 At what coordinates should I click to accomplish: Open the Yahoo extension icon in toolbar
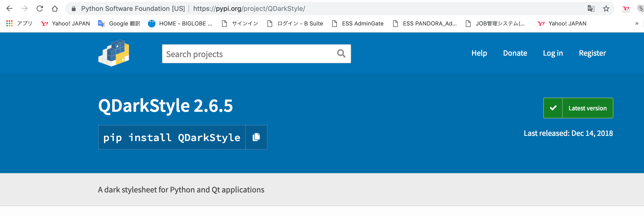tap(626, 9)
